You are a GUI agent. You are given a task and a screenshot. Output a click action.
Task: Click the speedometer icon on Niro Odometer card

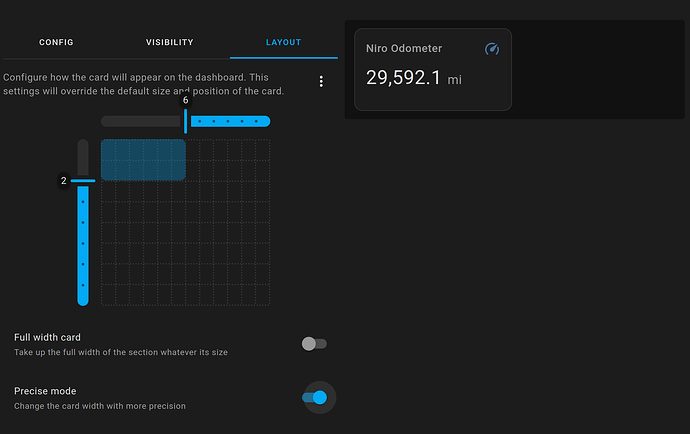pyautogui.click(x=492, y=49)
